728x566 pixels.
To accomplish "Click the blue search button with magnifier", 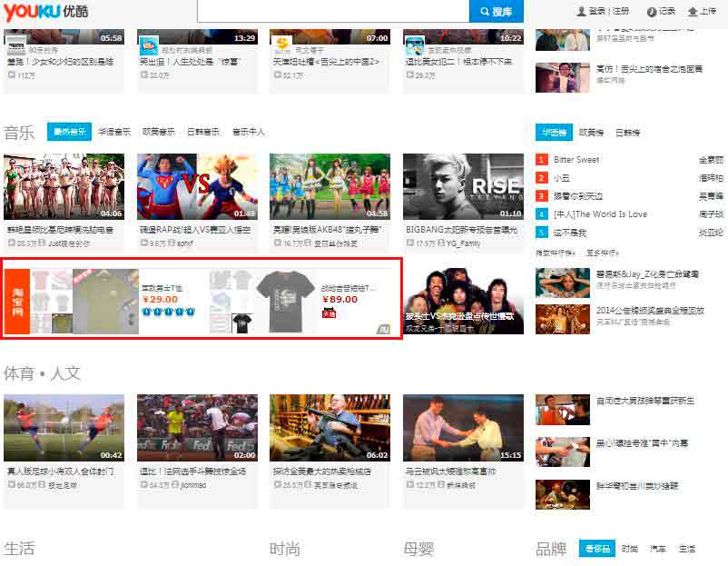I will pos(496,11).
